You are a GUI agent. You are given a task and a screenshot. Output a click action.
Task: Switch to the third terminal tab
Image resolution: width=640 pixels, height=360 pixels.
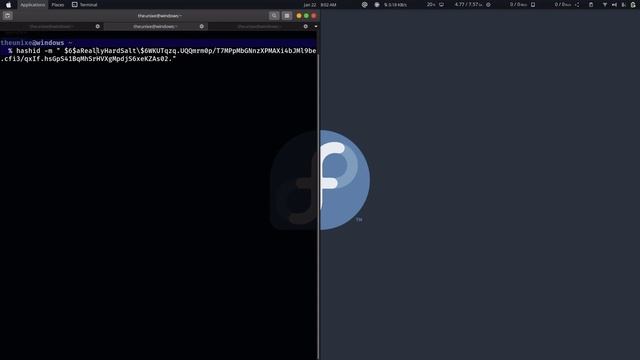(x=259, y=27)
